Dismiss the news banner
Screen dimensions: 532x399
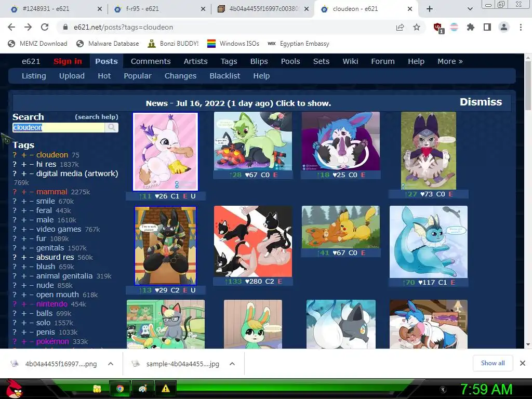481,102
